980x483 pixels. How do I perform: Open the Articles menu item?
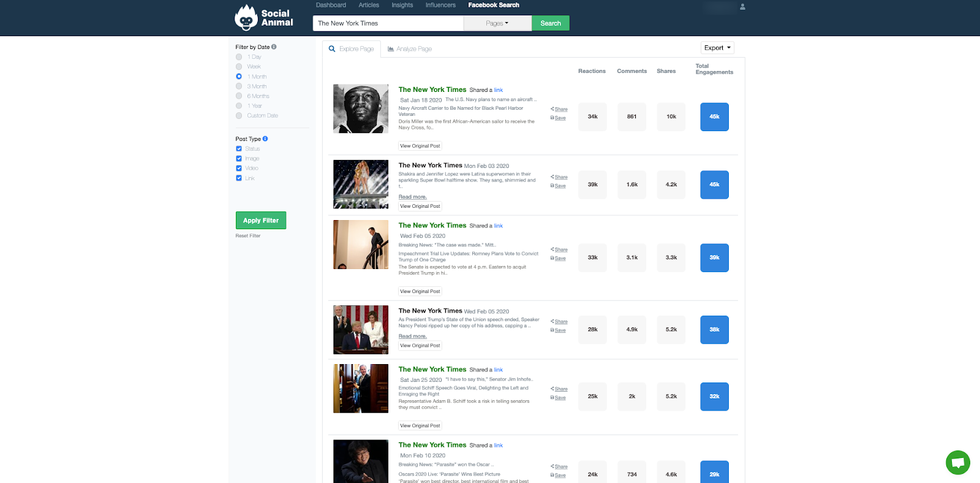pos(369,5)
